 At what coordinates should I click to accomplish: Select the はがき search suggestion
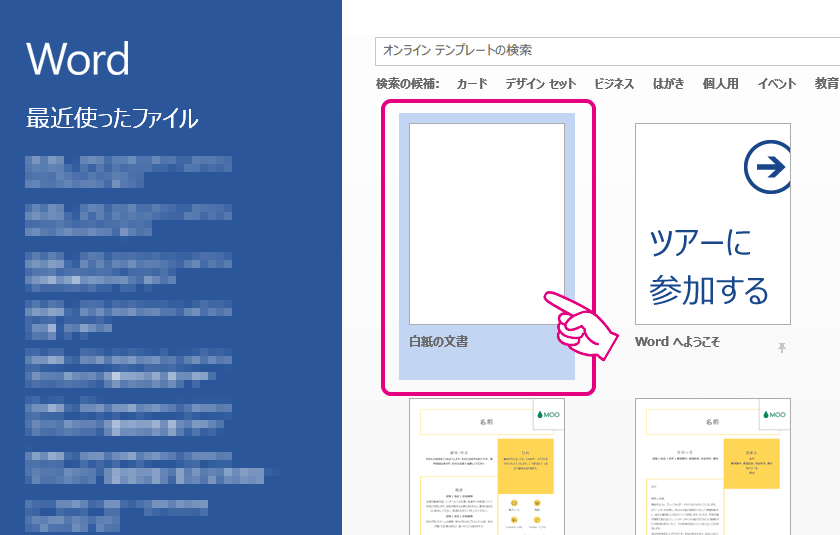click(x=669, y=84)
